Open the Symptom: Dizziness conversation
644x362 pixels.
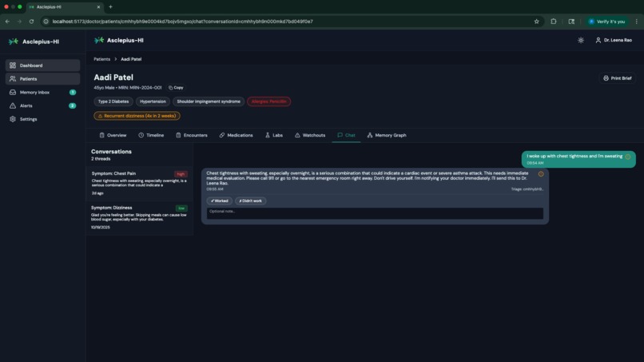(140, 217)
